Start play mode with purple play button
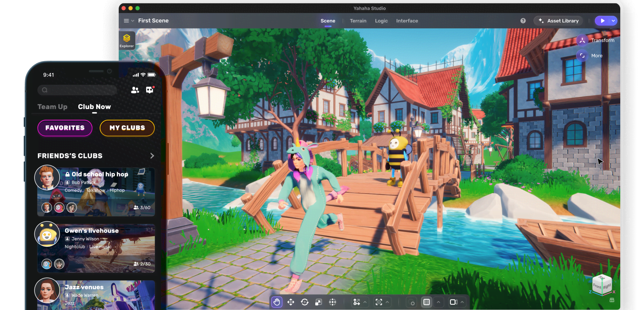 [x=602, y=21]
